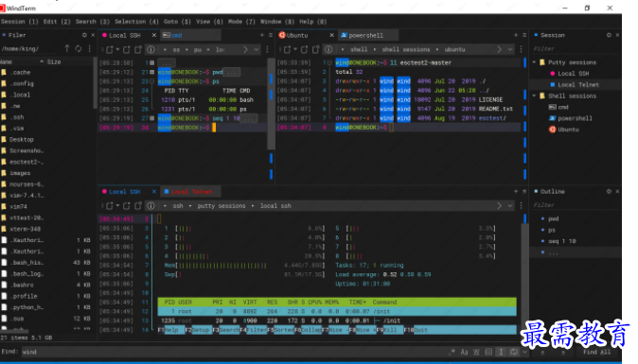638x364 pixels.
Task: Open Find options dropdown arrow
Action: pyautogui.click(x=525, y=352)
